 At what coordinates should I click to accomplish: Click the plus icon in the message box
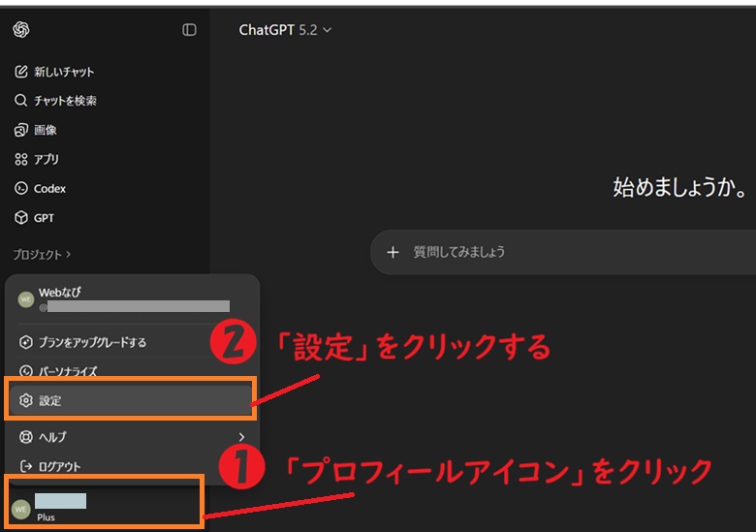point(393,252)
